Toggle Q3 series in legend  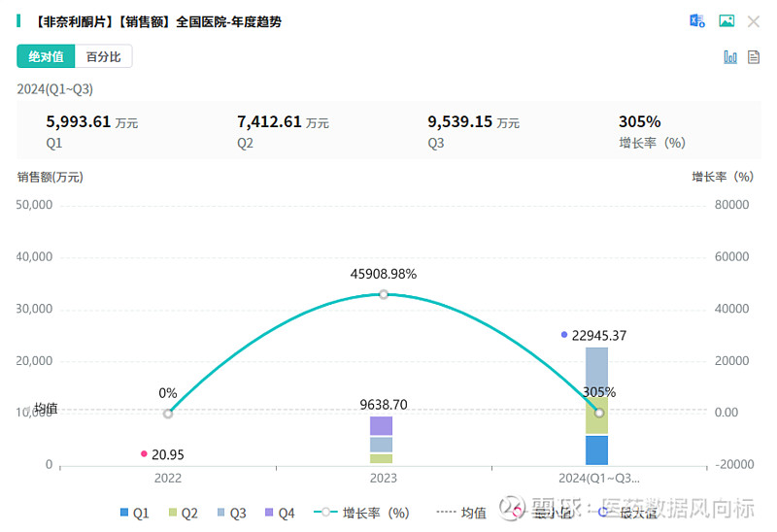231,514
